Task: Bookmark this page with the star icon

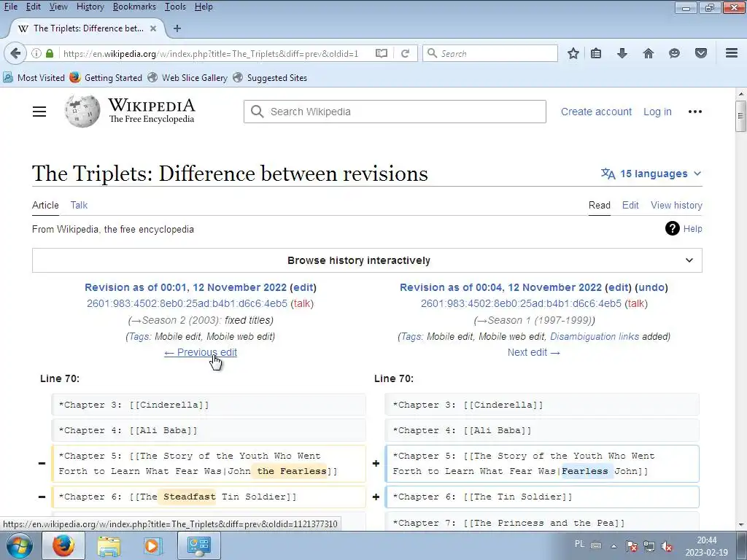Action: coord(573,53)
